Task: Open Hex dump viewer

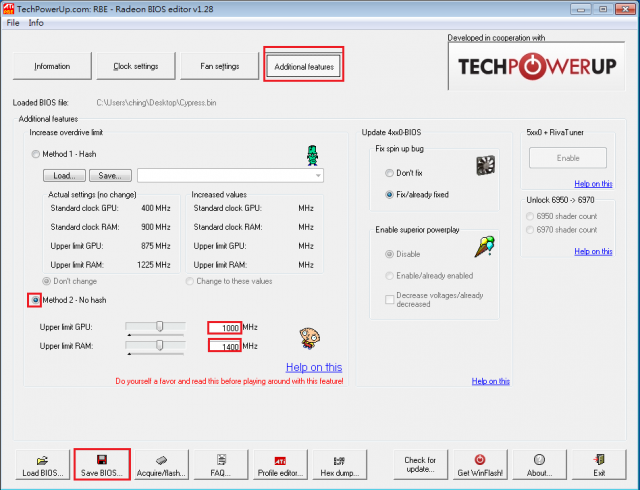Action: (340, 465)
